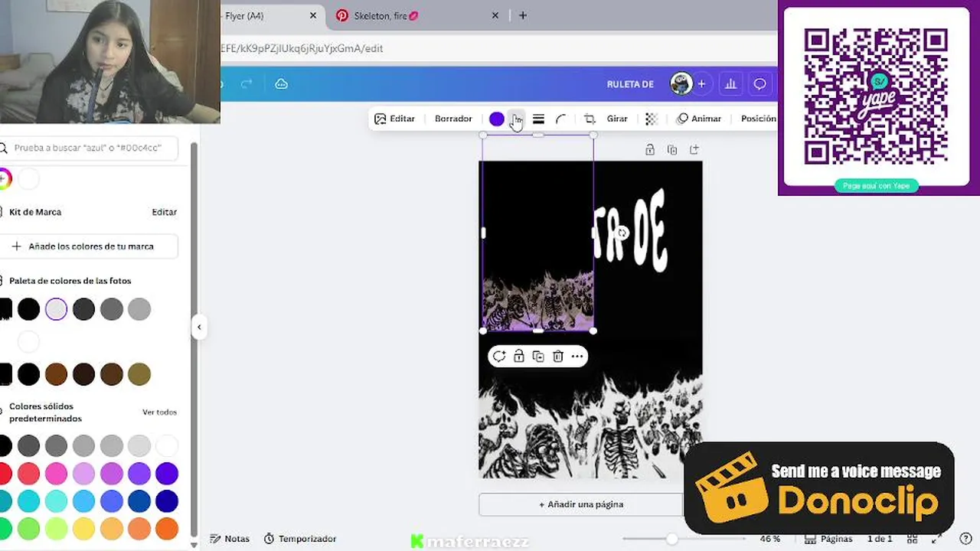Click Editar next to Kit de Marca

click(x=165, y=212)
